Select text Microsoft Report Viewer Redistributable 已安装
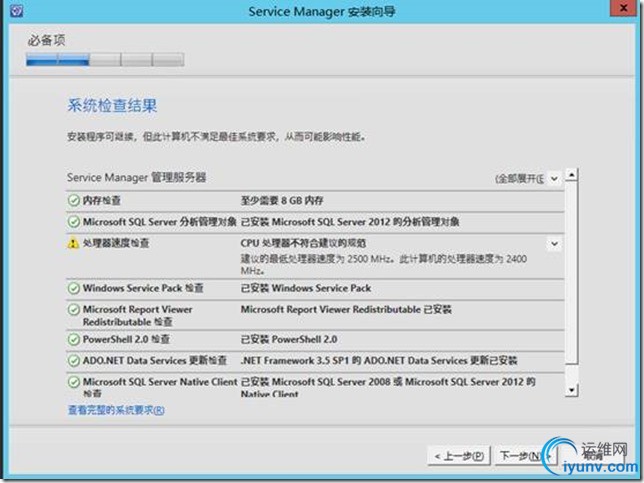Viewport: 644px width, 483px height. [346, 310]
